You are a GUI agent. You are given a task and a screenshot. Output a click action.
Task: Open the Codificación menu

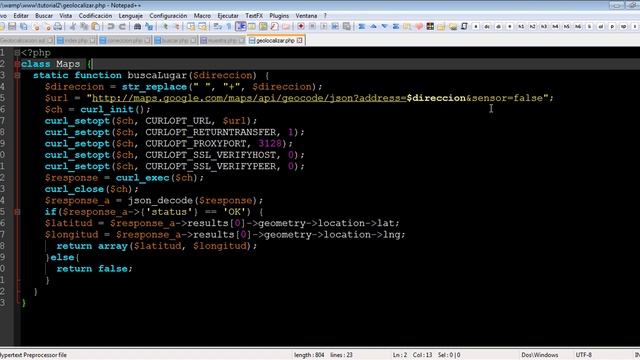pyautogui.click(x=95, y=16)
